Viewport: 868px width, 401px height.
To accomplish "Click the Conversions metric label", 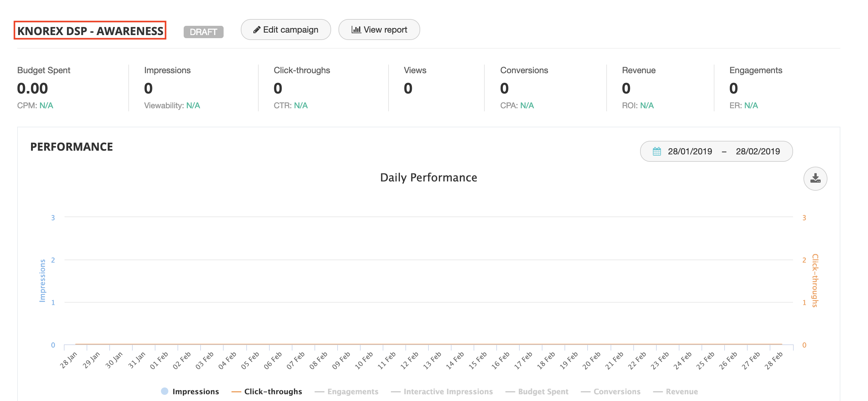I will 524,70.
